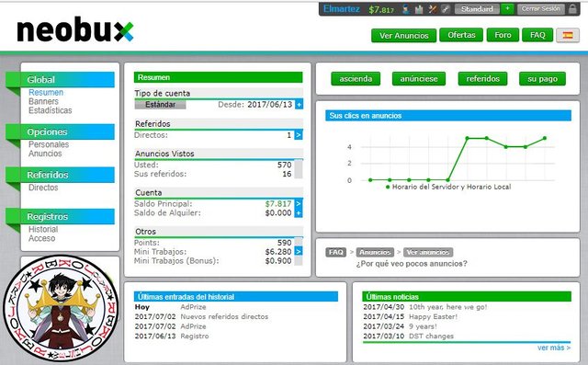The image size is (588, 365).
Task: Open Directos under Referidos
Action: (43, 188)
